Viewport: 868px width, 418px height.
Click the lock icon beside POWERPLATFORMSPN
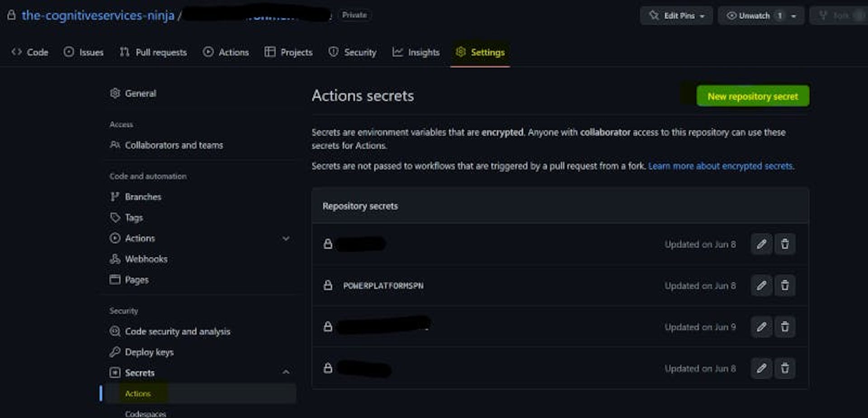coord(328,285)
